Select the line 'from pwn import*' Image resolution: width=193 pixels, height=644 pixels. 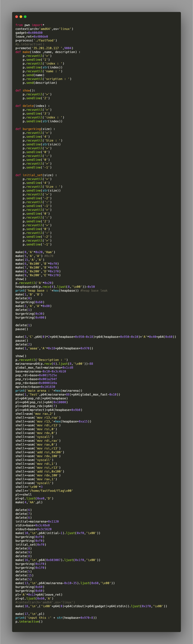click(30, 25)
